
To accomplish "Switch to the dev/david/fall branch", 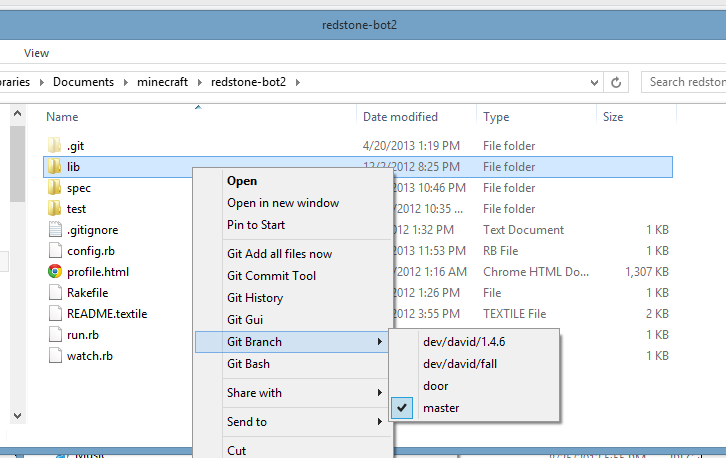I will [474, 364].
